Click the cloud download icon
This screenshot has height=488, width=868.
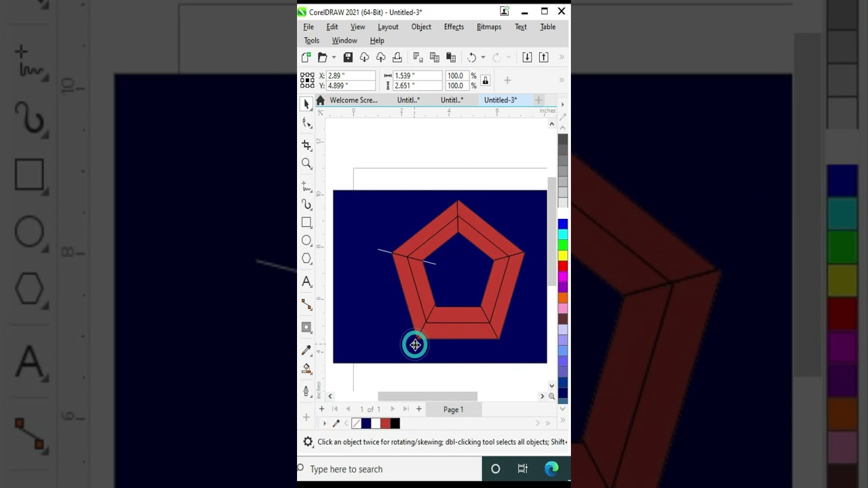(x=364, y=58)
